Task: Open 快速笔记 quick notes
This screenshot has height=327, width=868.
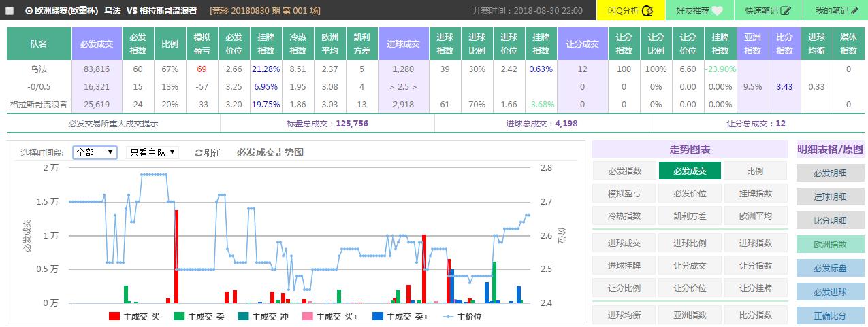Action: pyautogui.click(x=768, y=10)
